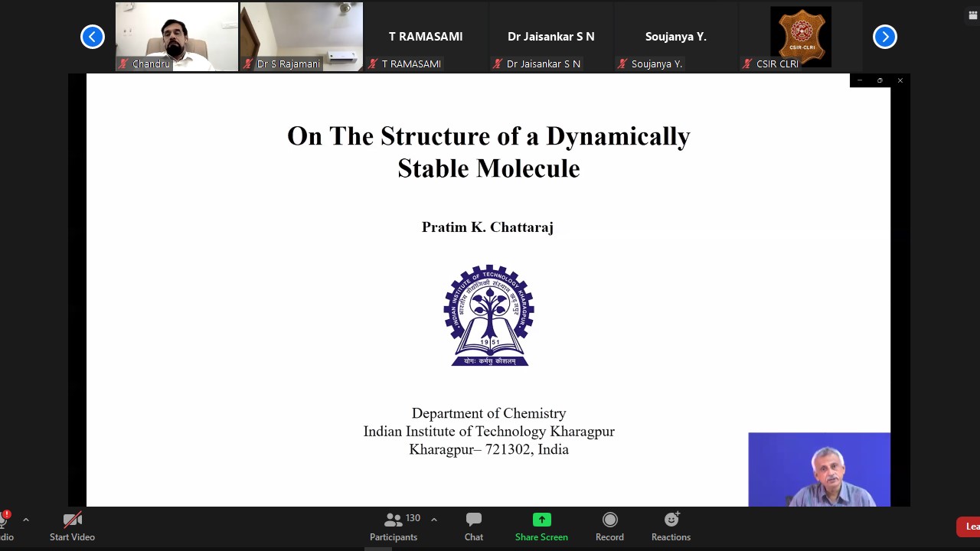
Task: Select the CSIR CLRI participant tile
Action: pyautogui.click(x=800, y=36)
